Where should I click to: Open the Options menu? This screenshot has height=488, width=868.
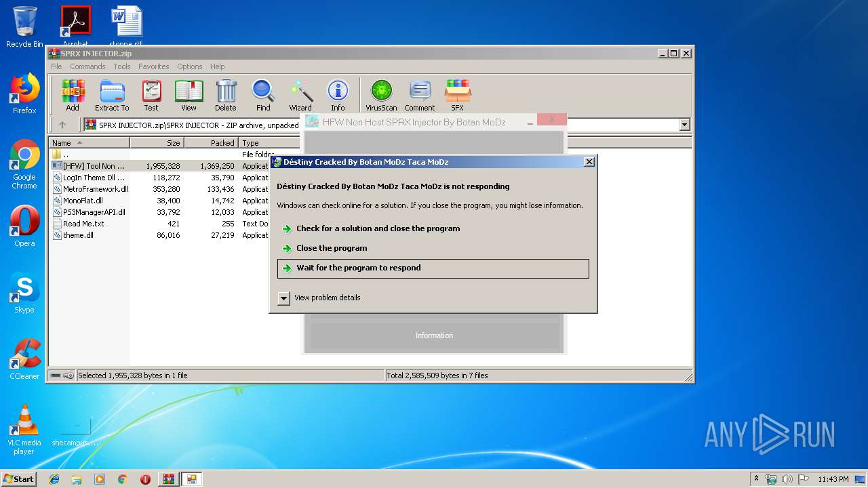pyautogui.click(x=190, y=66)
